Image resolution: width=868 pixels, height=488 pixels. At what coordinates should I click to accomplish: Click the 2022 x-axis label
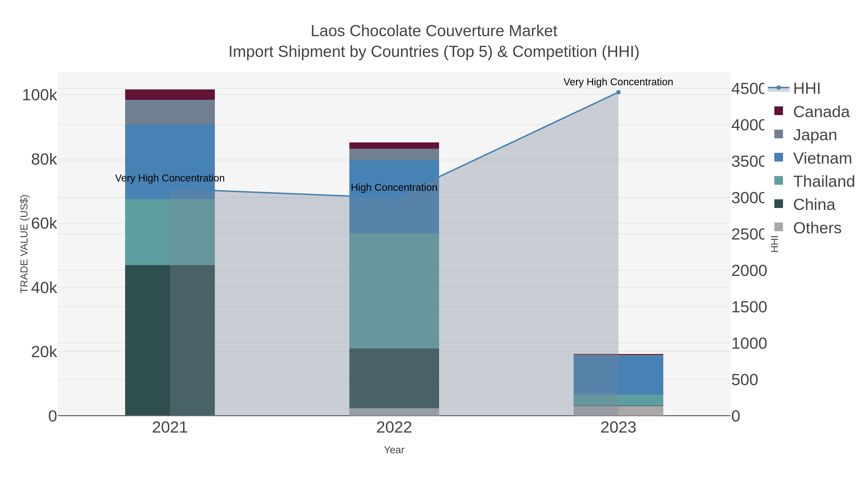pyautogui.click(x=394, y=428)
